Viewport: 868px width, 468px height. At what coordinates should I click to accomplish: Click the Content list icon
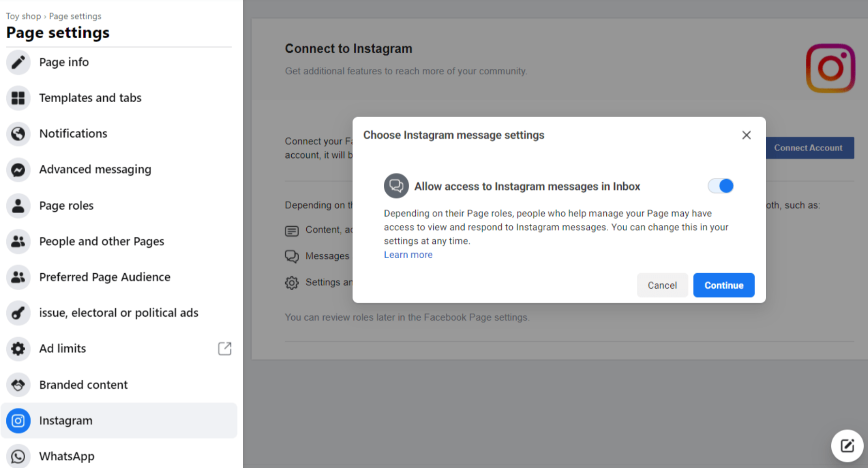(292, 231)
